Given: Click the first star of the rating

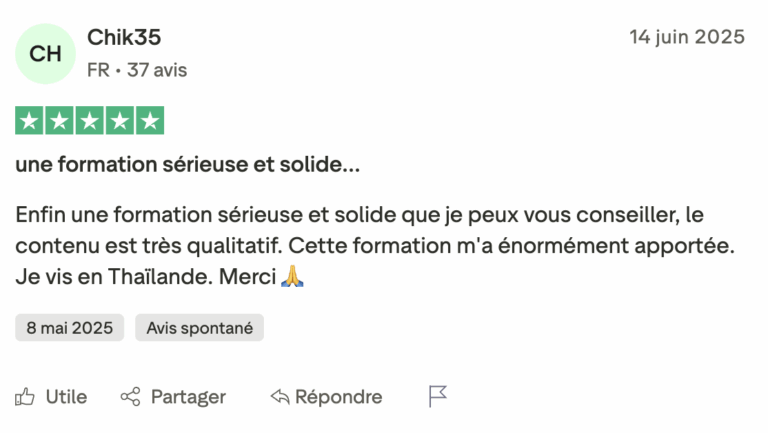Looking at the screenshot, I should pos(30,121).
